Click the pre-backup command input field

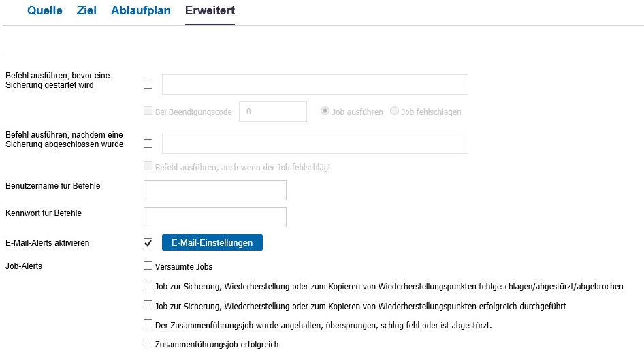click(x=315, y=84)
